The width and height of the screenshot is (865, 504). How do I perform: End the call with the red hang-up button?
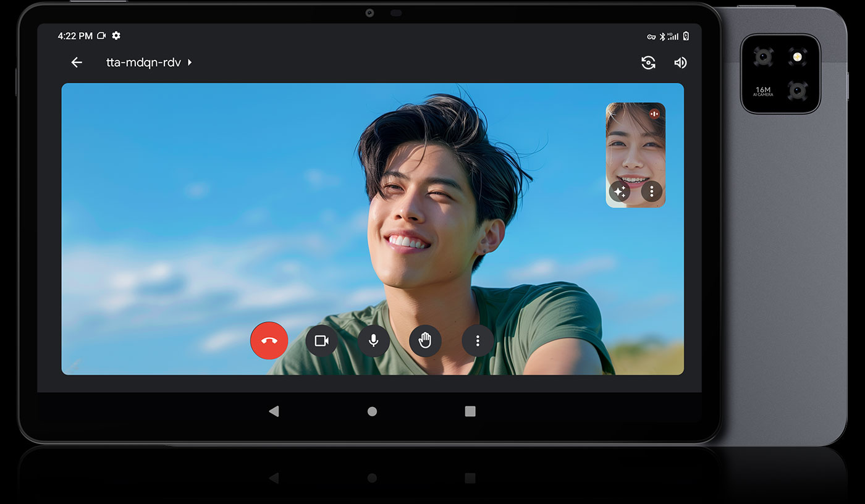[269, 340]
